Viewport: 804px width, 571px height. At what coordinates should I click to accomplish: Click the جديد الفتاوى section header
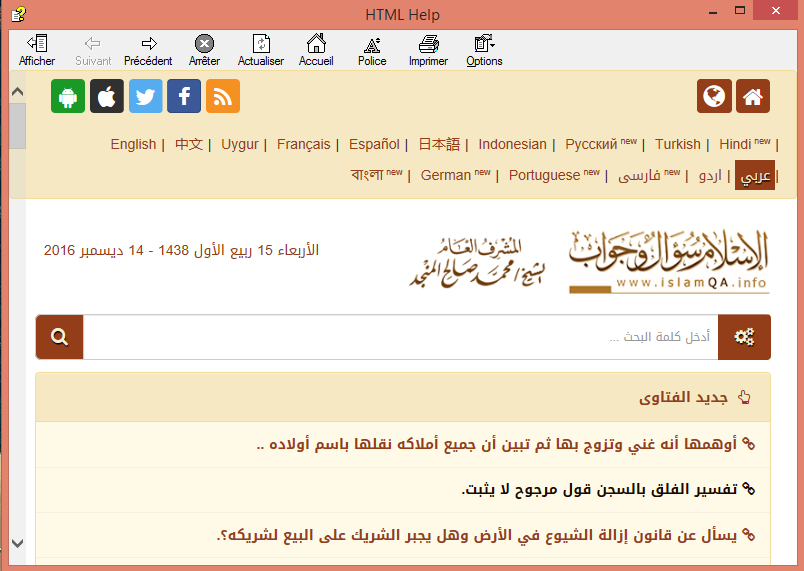[403, 397]
